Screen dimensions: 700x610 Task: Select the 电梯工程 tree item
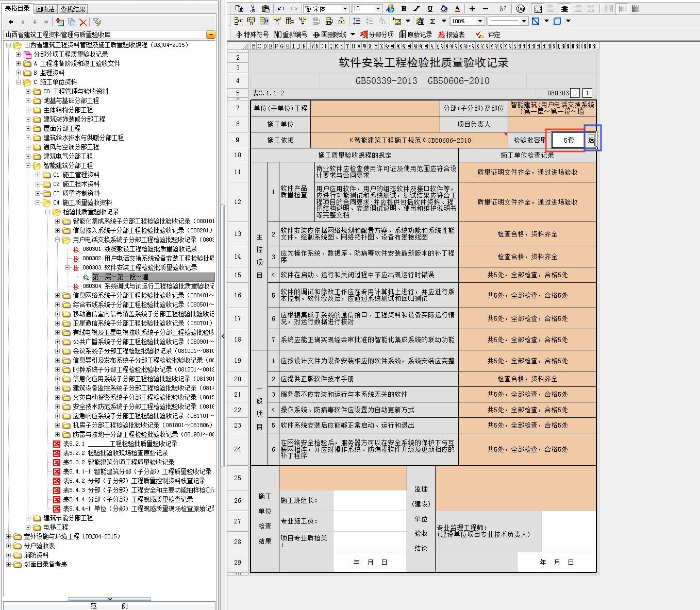click(x=56, y=527)
